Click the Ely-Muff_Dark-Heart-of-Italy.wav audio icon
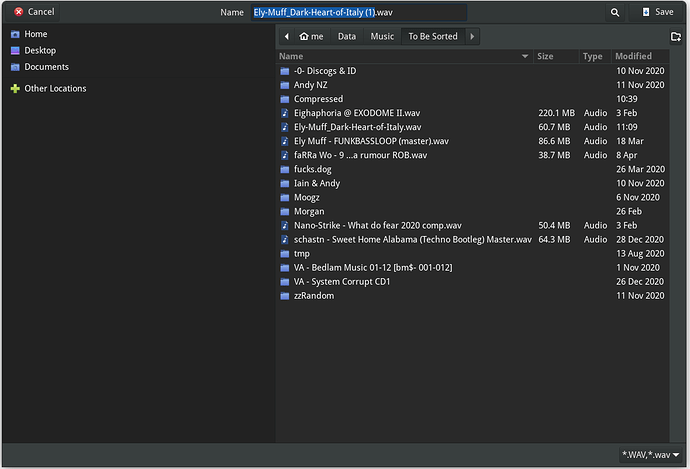Image resolution: width=690 pixels, height=469 pixels. click(285, 127)
